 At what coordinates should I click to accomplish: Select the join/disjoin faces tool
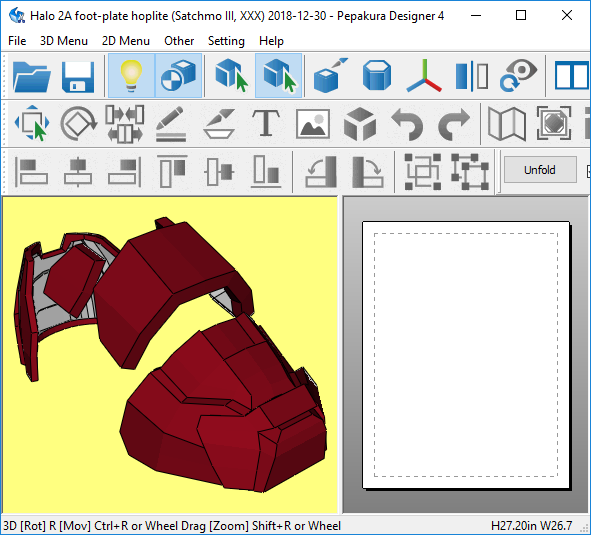[125, 123]
